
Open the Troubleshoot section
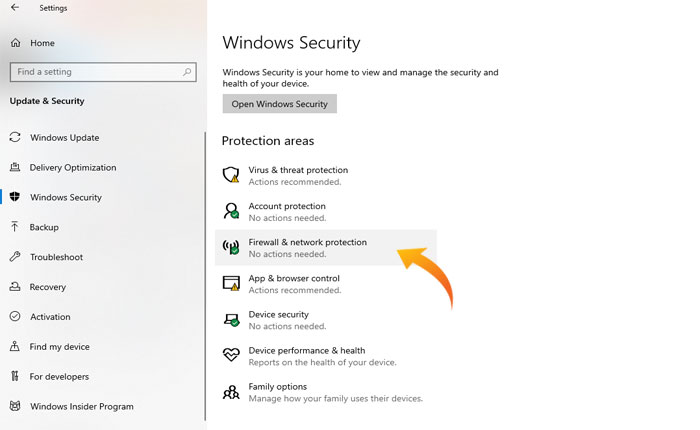coord(56,257)
